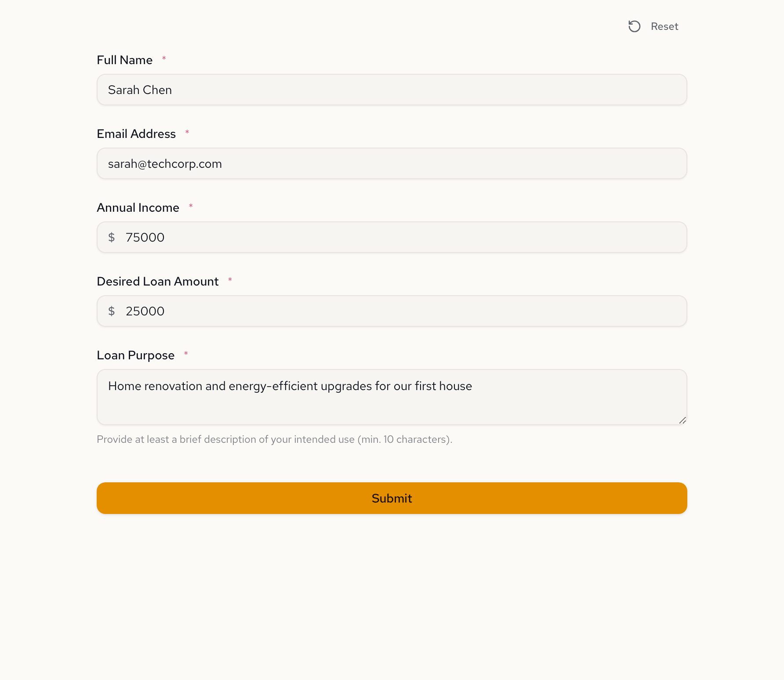Click the required asterisk beside Annual Income
Viewport: 784px width, 680px height.
pyautogui.click(x=191, y=206)
